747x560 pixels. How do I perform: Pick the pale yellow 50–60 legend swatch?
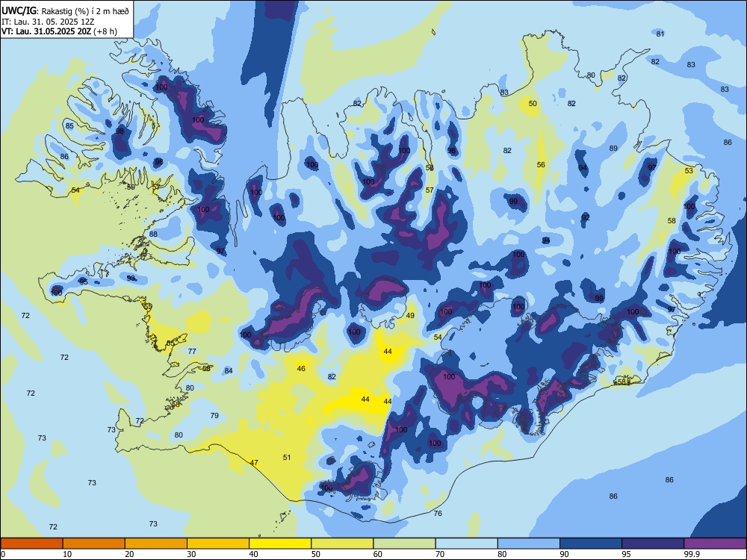point(342,544)
